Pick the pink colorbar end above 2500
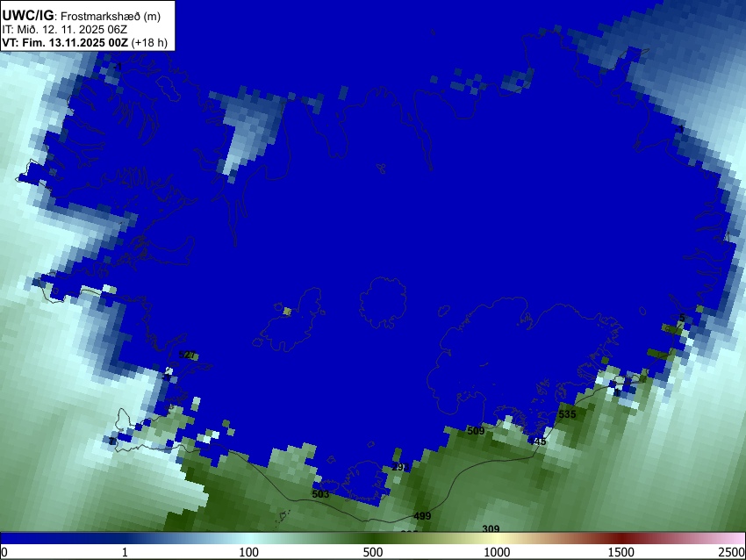746x560 pixels. 735,539
